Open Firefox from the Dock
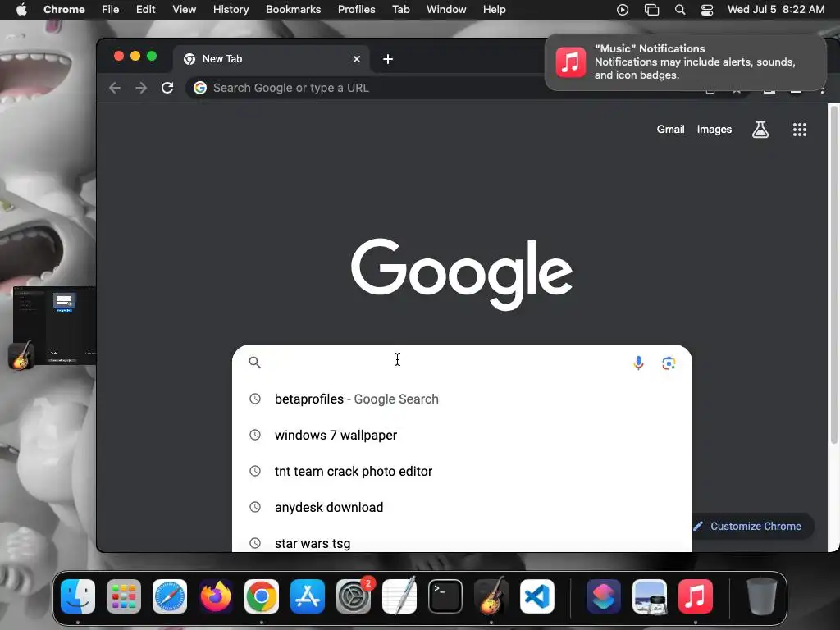Viewport: 840px width, 630px height. point(216,596)
